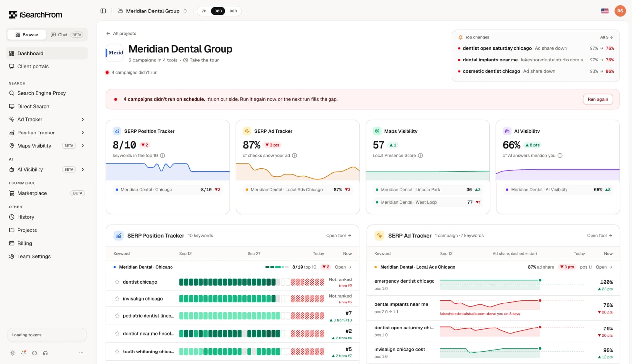Open notifications bell in sidebar footer
Image resolution: width=632 pixels, height=364 pixels.
[x=23, y=353]
